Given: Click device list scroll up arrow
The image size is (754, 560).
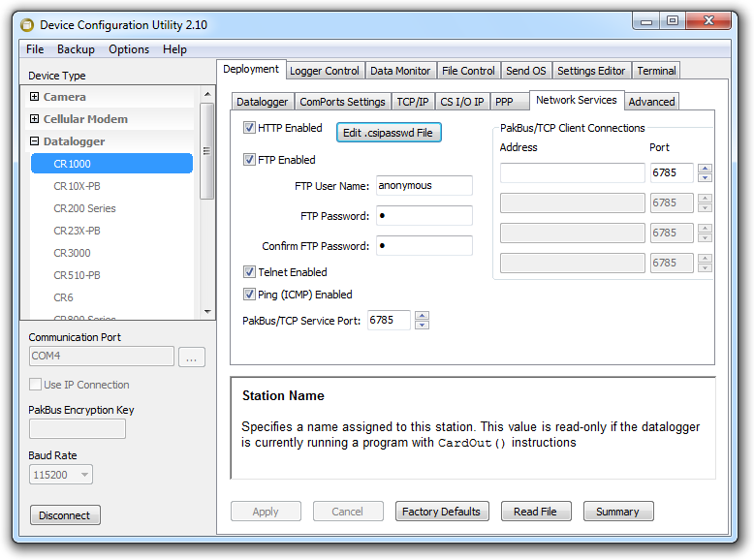Looking at the screenshot, I should [x=207, y=94].
